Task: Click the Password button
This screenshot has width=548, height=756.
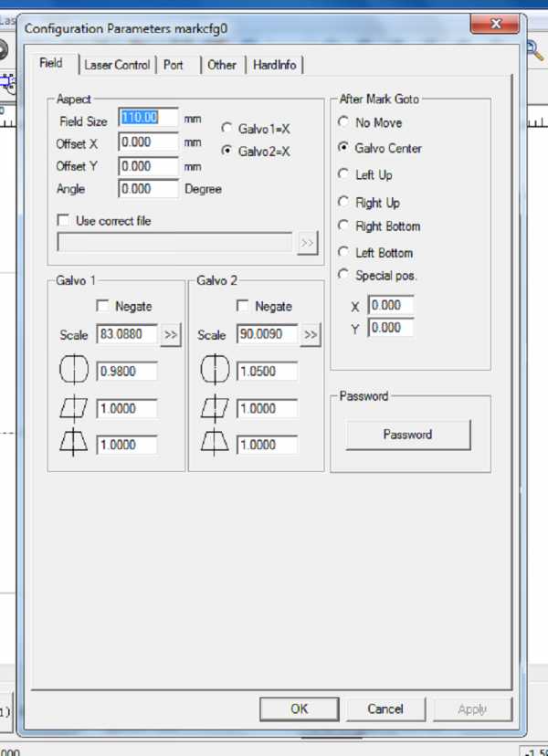Action: point(408,435)
